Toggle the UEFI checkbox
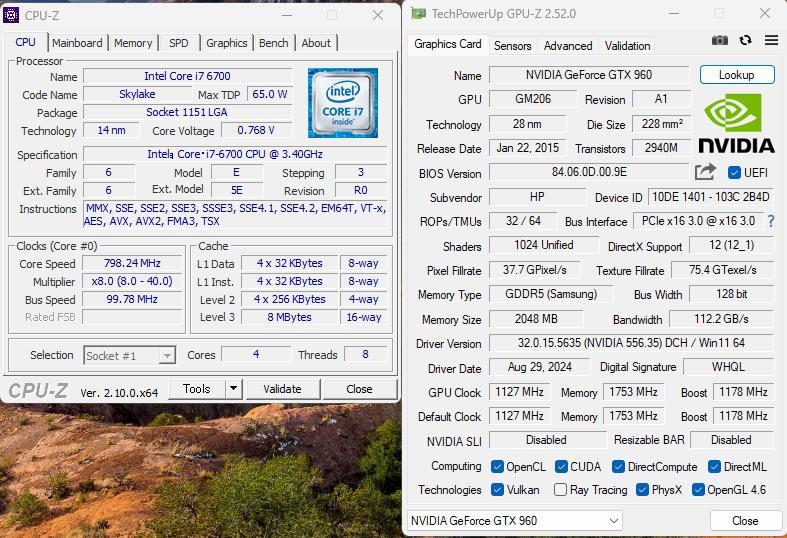The width and height of the screenshot is (787, 538). (734, 173)
